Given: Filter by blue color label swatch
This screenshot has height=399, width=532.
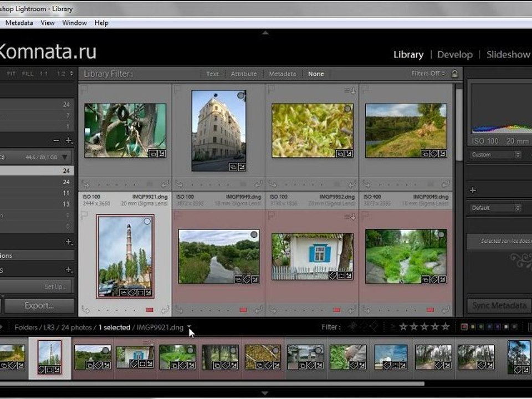Looking at the screenshot, I should (489, 327).
